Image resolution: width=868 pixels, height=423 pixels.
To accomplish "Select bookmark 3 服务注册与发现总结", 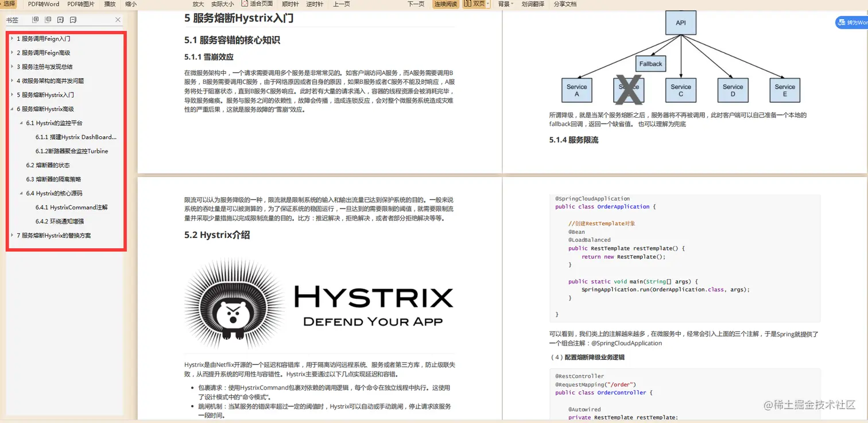I will click(x=45, y=67).
